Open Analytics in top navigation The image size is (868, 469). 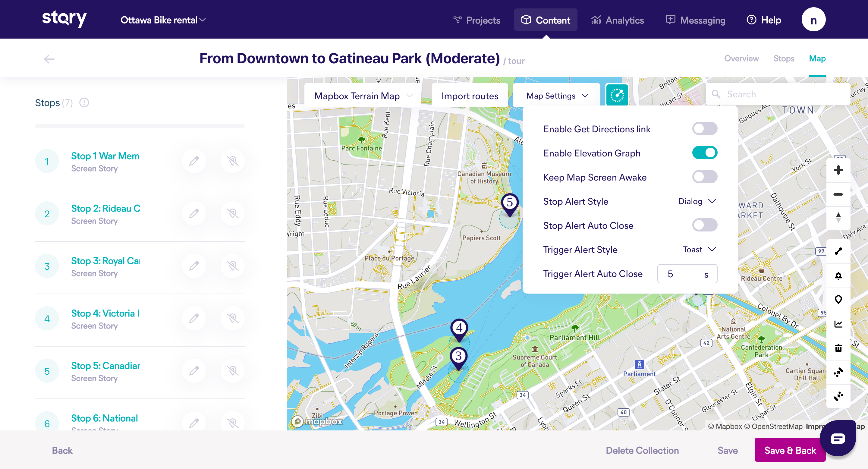tap(617, 20)
